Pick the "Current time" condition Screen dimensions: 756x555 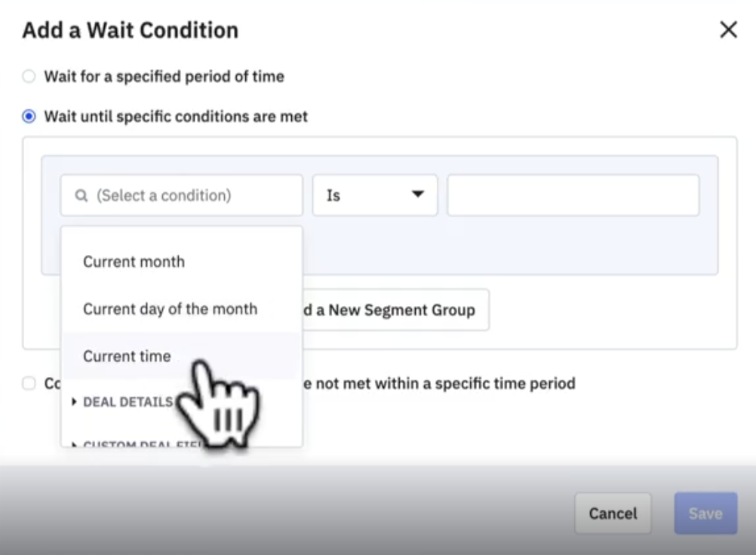coord(127,356)
